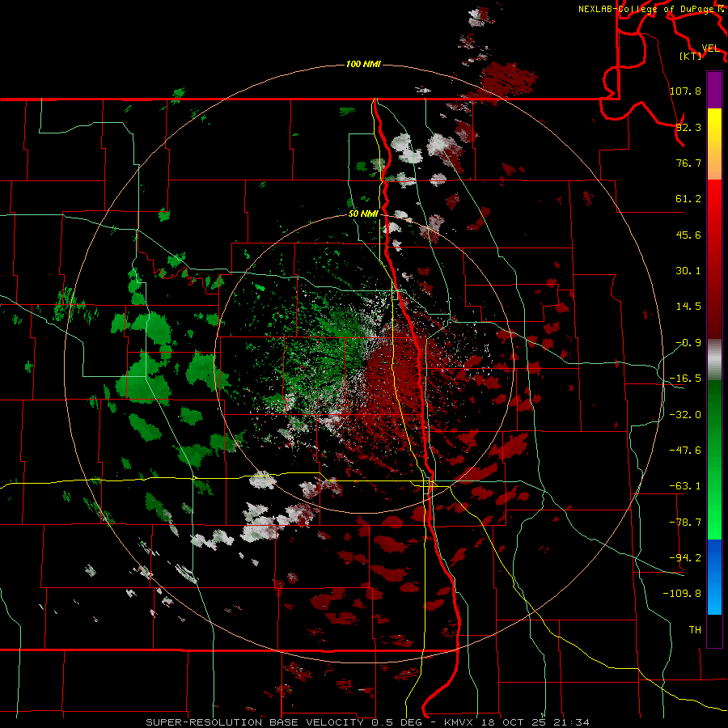Select the -109.8 scale value
Image resolution: width=728 pixels, height=728 pixels.
point(682,594)
